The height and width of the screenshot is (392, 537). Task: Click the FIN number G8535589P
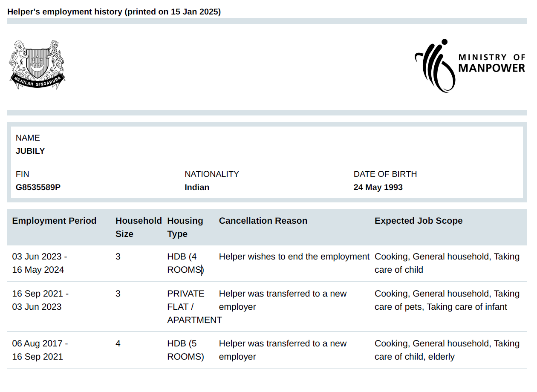point(38,187)
